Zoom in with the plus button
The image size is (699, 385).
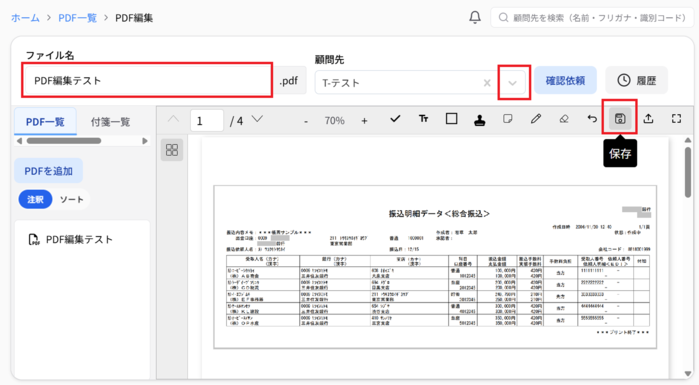coord(364,121)
